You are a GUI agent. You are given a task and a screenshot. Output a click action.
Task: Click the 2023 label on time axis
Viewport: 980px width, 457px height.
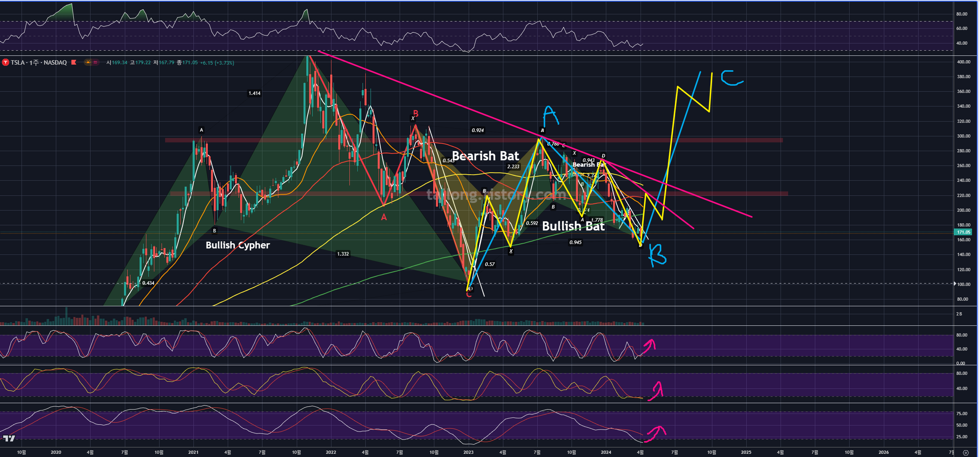click(468, 452)
